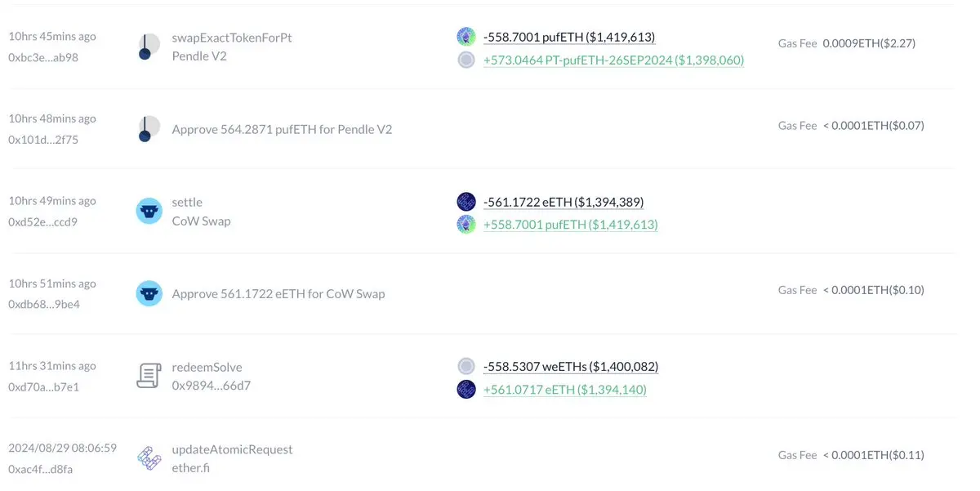Click the eETH token icon next to -561.1722 eETH

click(x=466, y=202)
